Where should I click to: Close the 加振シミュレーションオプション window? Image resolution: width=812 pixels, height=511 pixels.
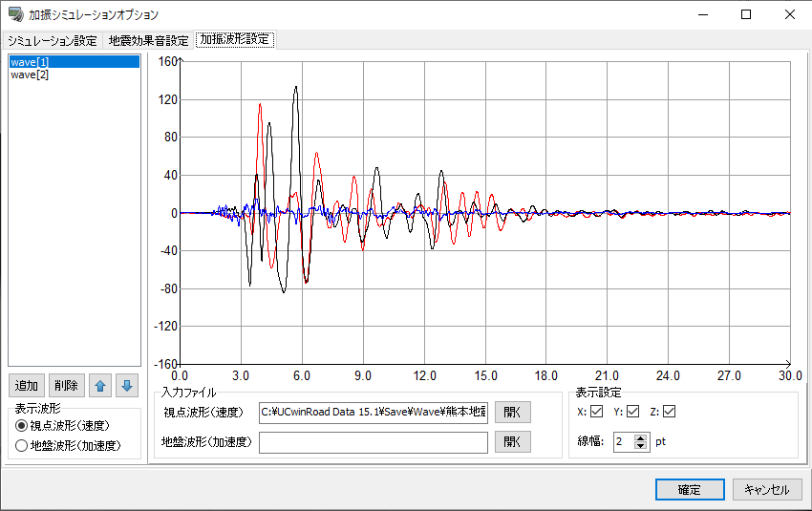click(x=790, y=14)
